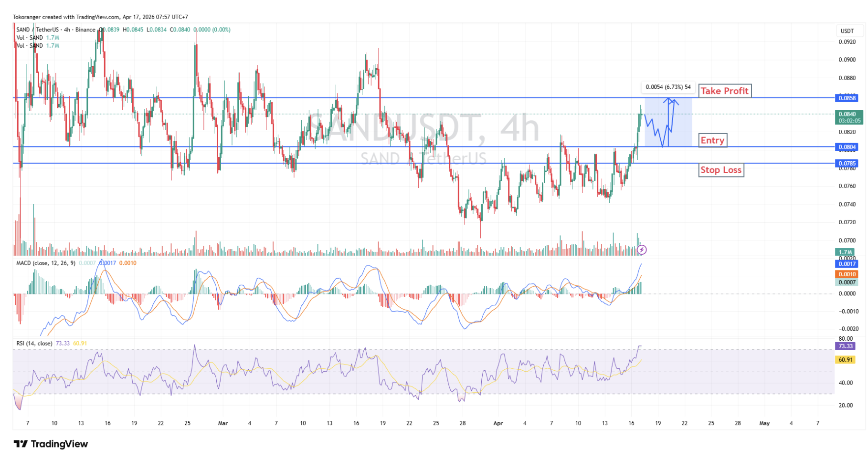Click the orange 0.0010 MACD signal tag
The height and width of the screenshot is (459, 868).
847,274
